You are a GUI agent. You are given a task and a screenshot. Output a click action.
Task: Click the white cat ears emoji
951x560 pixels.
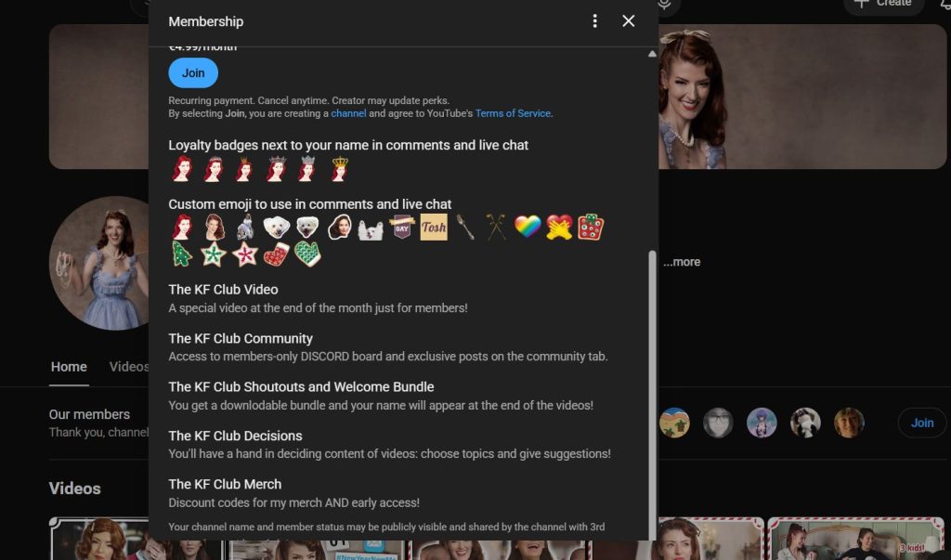pyautogui.click(x=371, y=230)
